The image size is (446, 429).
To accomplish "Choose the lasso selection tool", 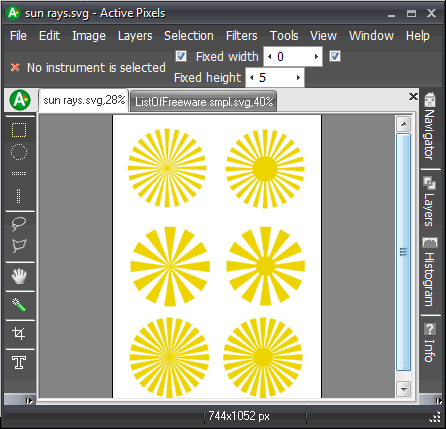I will point(19,224).
